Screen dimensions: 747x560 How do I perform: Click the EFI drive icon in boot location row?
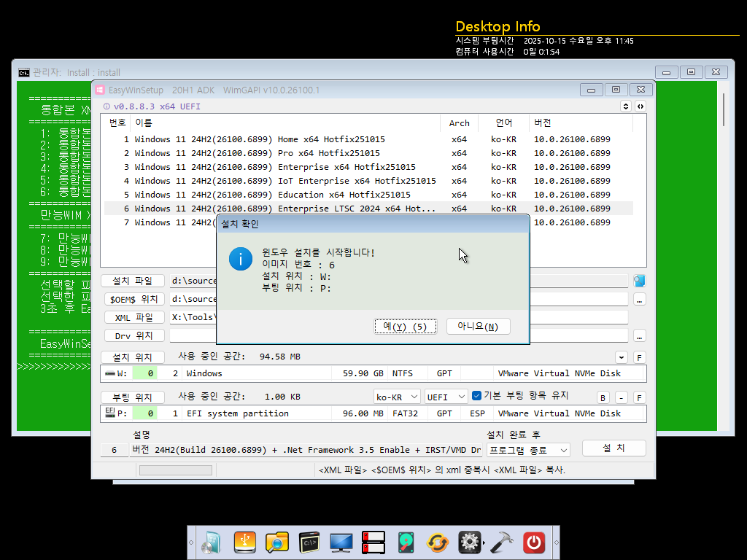click(x=110, y=413)
